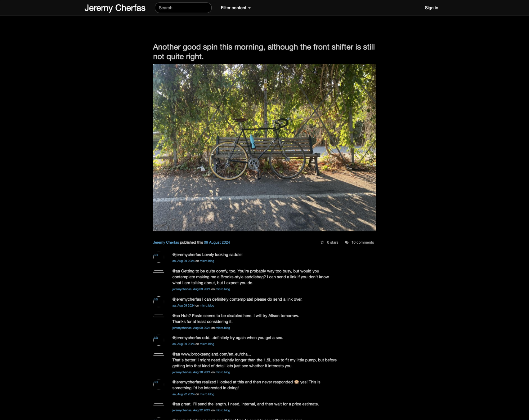Open the 09 August 2024 permalink
The width and height of the screenshot is (529, 420).
point(217,242)
